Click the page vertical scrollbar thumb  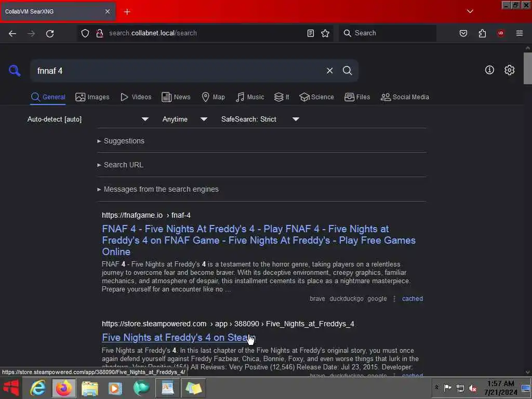[x=528, y=68]
